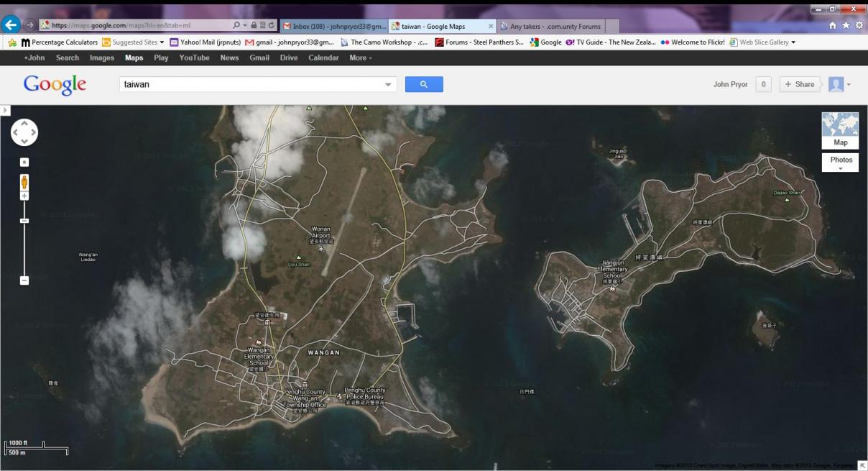Click the show my location button
The height and width of the screenshot is (471, 868).
click(x=24, y=163)
